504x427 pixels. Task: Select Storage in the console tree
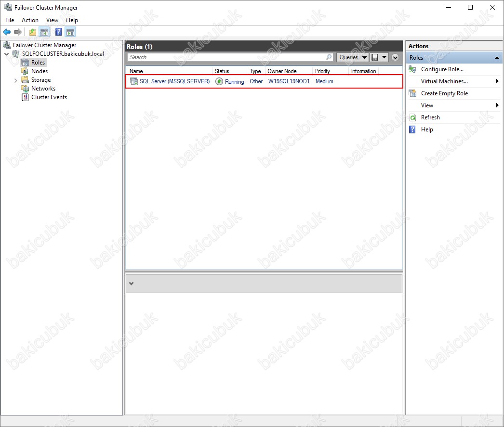point(41,79)
